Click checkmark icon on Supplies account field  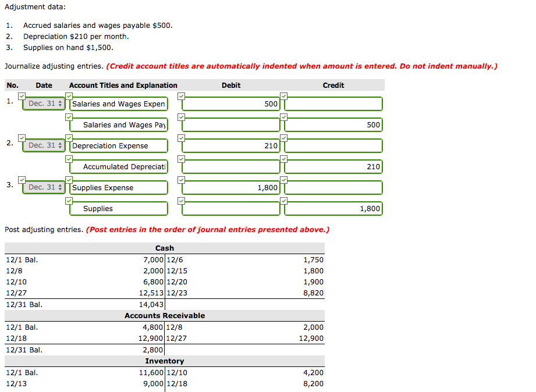tap(69, 201)
